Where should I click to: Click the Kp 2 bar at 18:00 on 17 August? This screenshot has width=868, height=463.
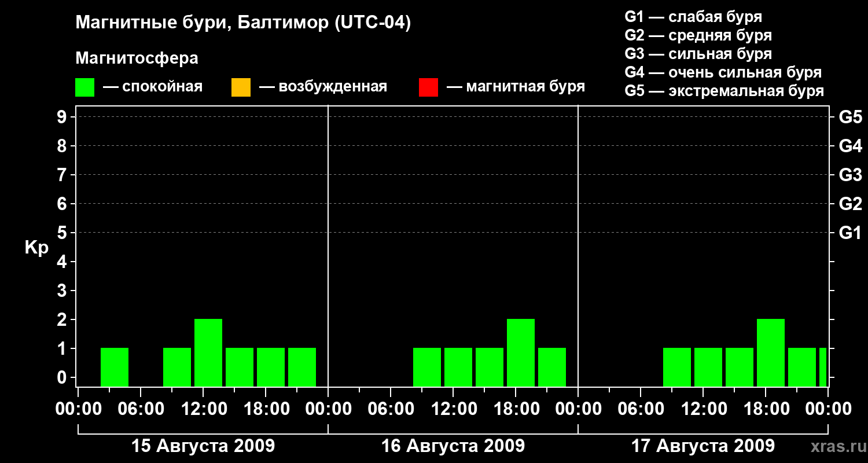tap(771, 352)
